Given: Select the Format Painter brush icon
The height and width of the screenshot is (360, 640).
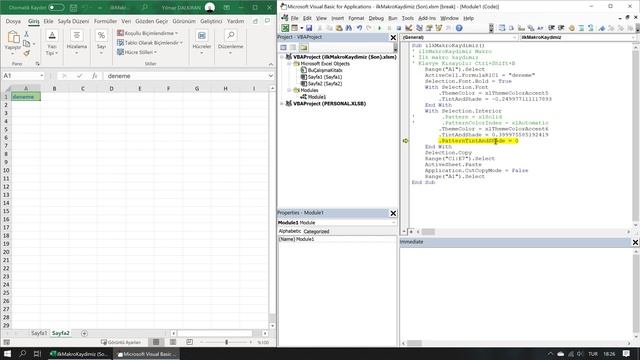Looking at the screenshot, I should (27, 53).
